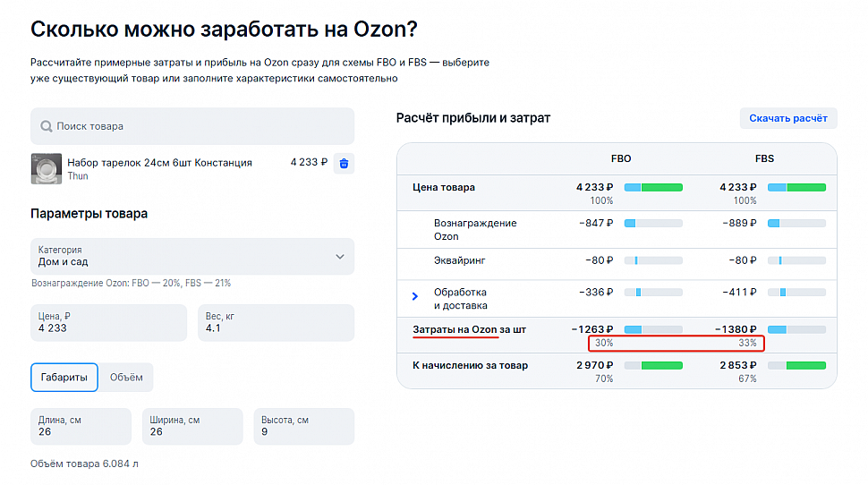Edit the Цена, ₽ input field
This screenshot has width=868, height=485.
(x=108, y=323)
